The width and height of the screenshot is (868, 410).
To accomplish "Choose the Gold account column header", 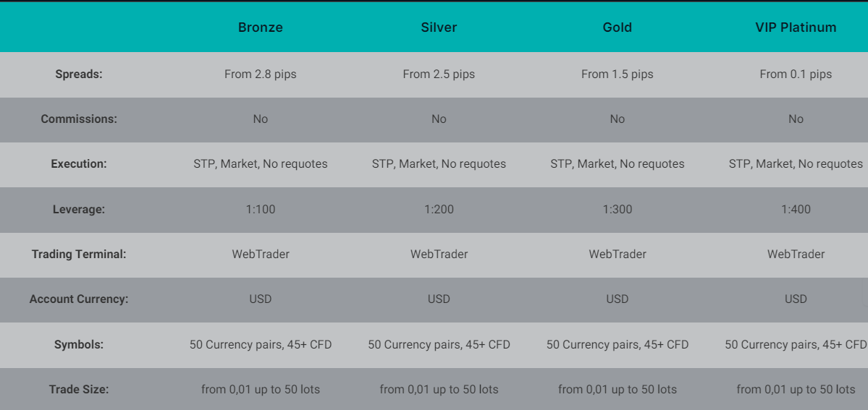I will (x=618, y=27).
